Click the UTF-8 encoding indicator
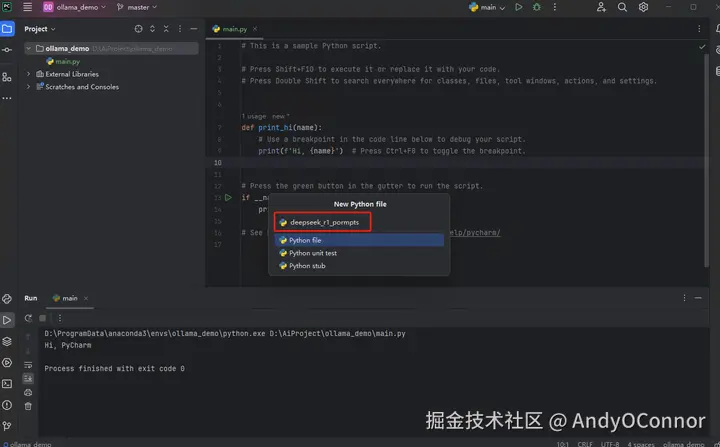The width and height of the screenshot is (720, 447). (x=610, y=444)
